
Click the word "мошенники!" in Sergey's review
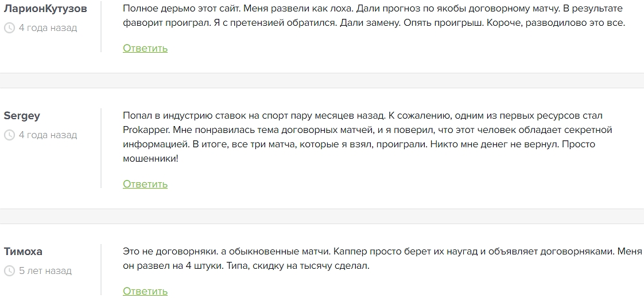150,158
